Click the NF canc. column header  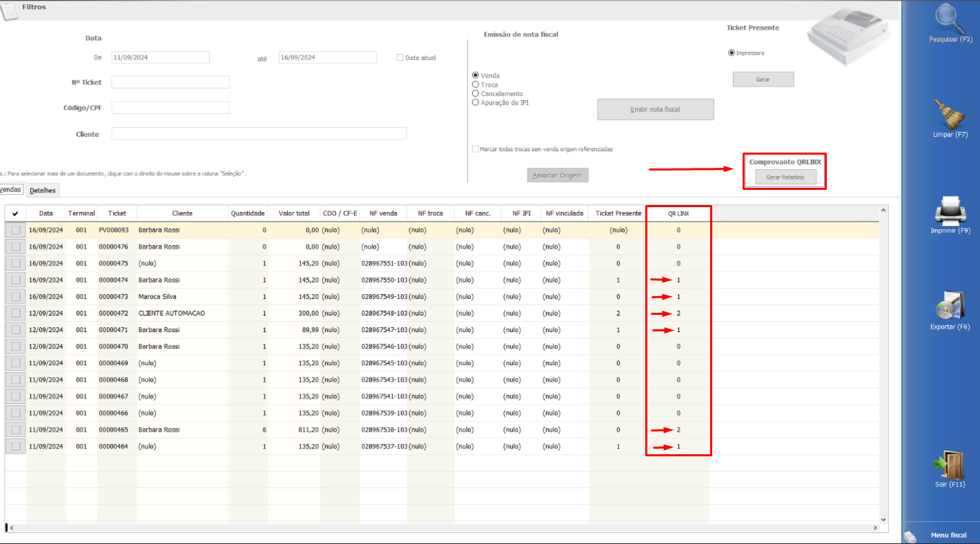pyautogui.click(x=478, y=213)
